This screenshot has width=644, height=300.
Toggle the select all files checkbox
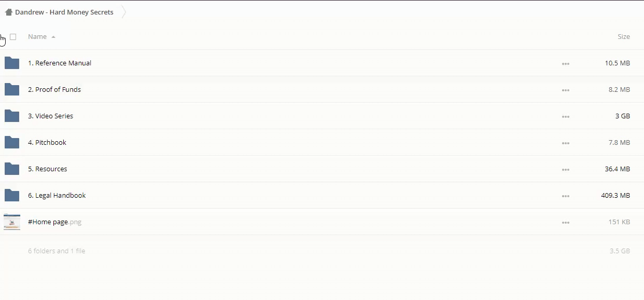pos(13,37)
